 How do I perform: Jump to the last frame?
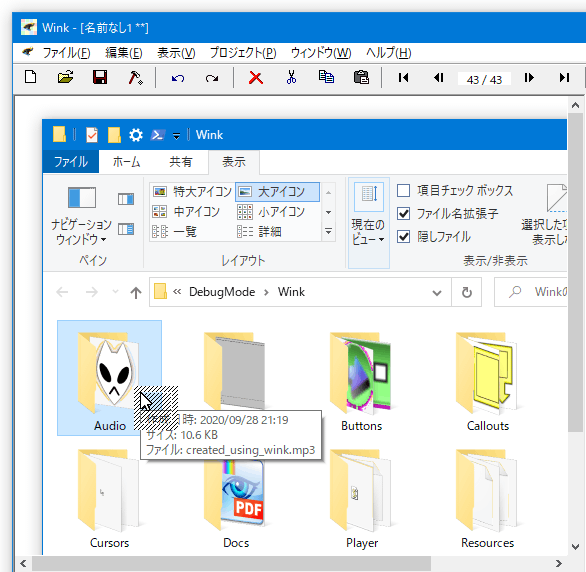[x=564, y=77]
